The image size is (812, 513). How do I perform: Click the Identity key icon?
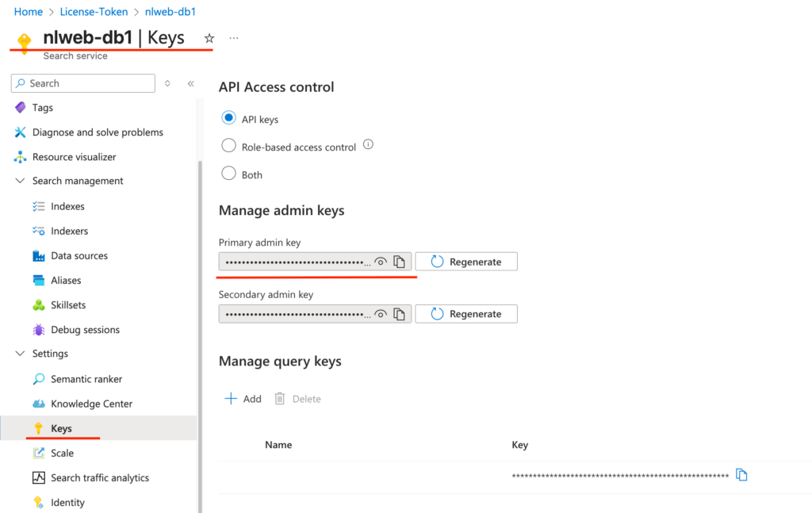(39, 502)
